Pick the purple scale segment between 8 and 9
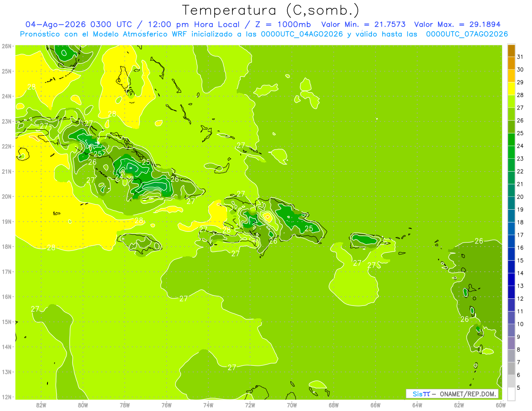The image size is (532, 411). coord(511,343)
